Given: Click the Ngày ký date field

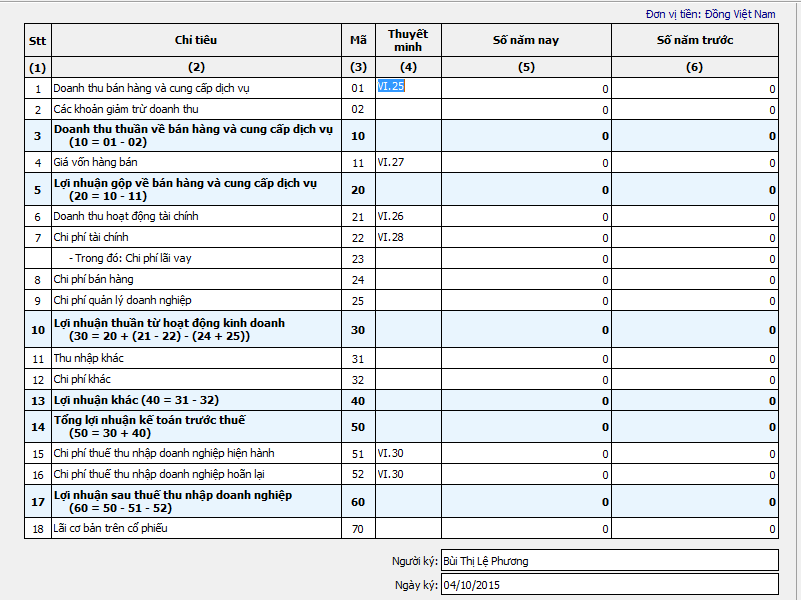Looking at the screenshot, I should click(x=608, y=585).
